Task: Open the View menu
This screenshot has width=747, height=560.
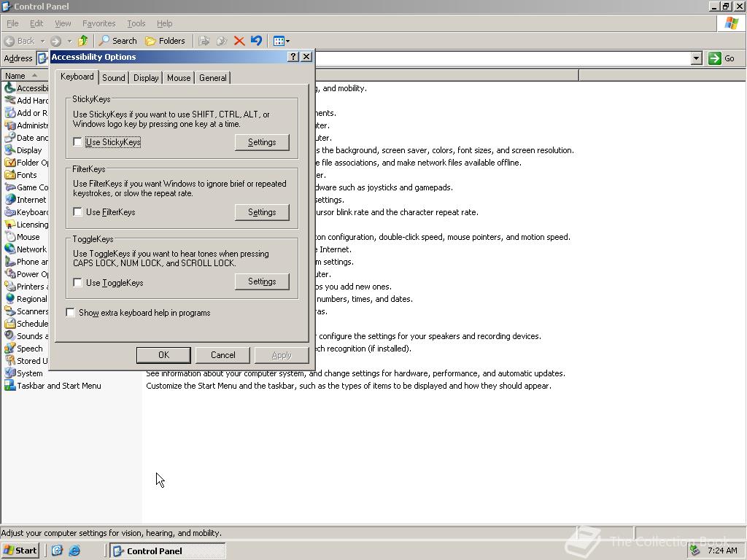Action: pyautogui.click(x=63, y=23)
